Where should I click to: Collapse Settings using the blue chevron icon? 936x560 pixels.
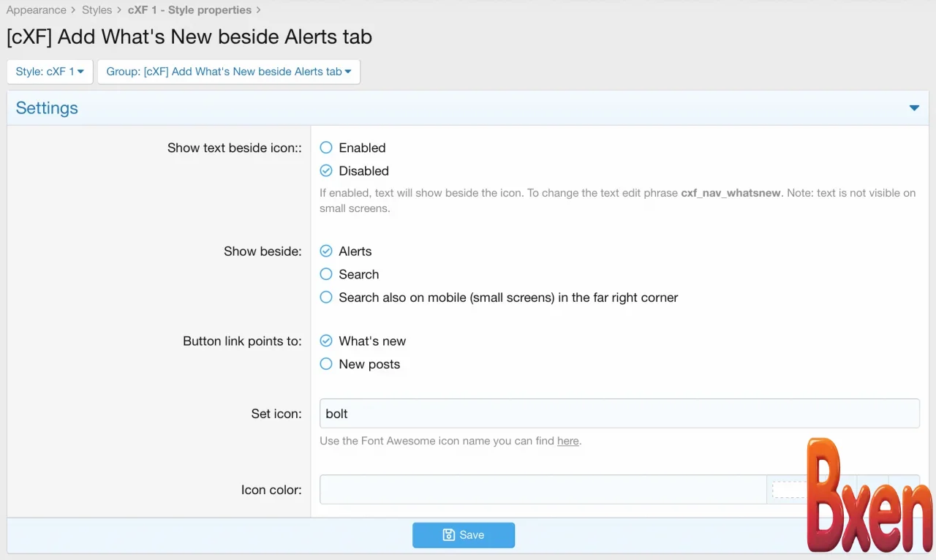(914, 107)
